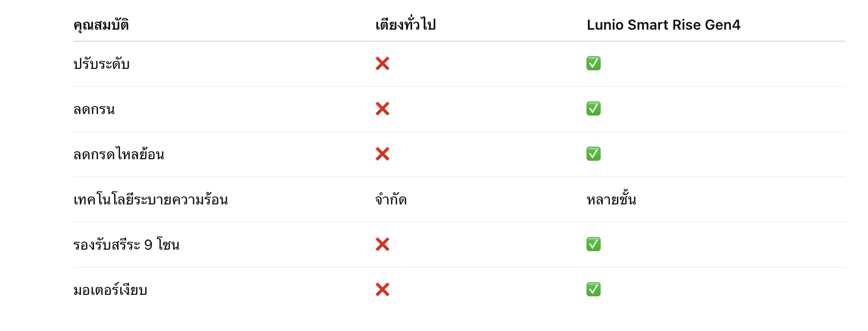
Task: Click the green checkmark for มอเตอร์เงียบ
Action: pos(593,290)
